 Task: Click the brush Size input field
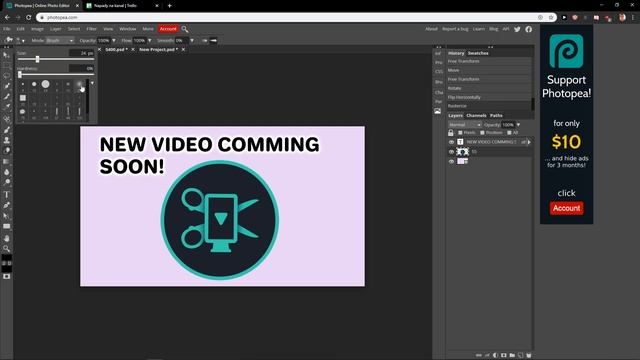81,53
